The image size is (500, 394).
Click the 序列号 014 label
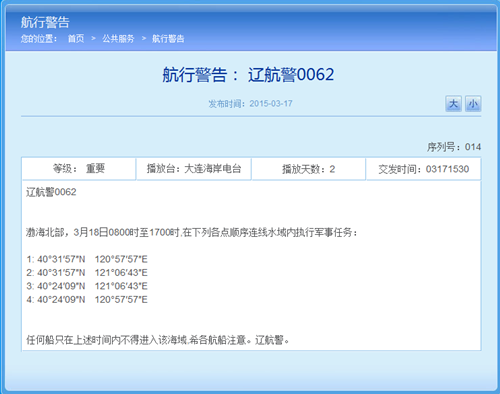coord(454,147)
